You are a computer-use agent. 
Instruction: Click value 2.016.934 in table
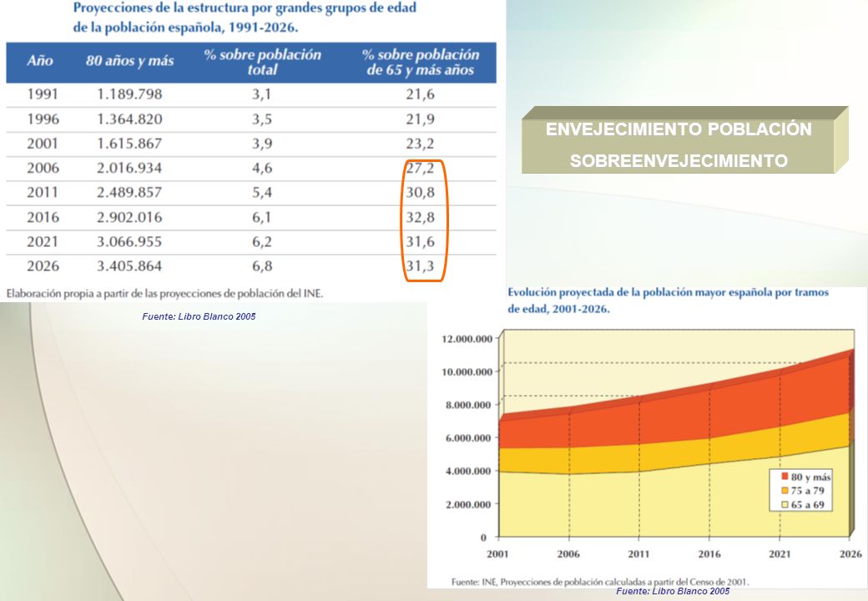click(x=129, y=168)
